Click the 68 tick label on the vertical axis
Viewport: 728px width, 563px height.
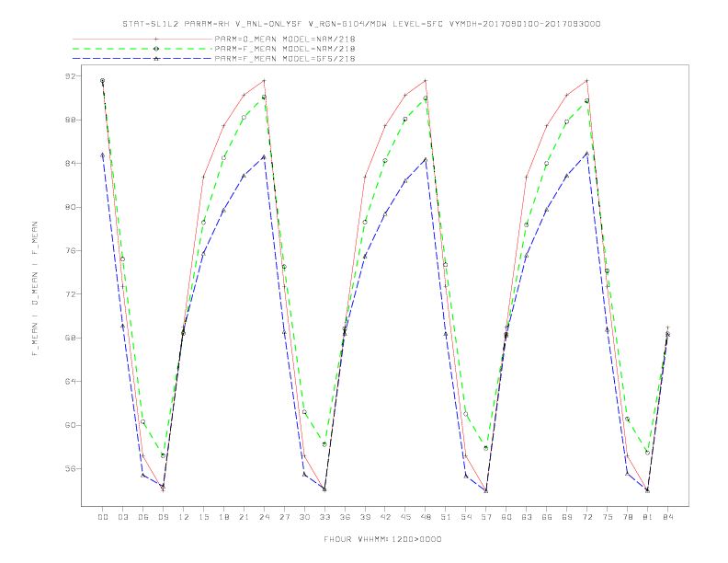70,338
